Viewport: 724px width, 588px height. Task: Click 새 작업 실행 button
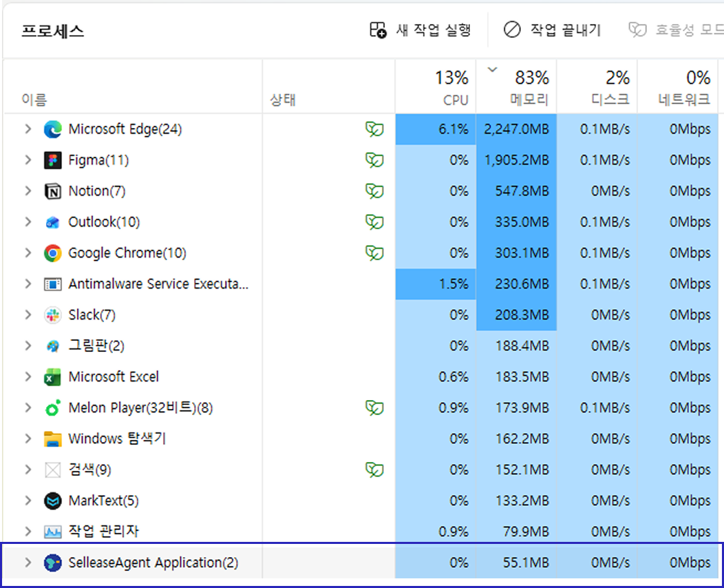coord(420,30)
